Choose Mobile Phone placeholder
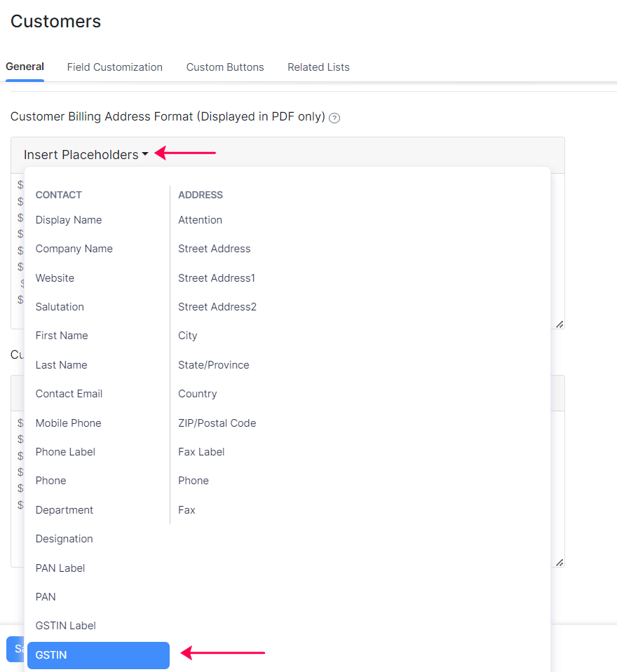The width and height of the screenshot is (617, 672). 68,423
